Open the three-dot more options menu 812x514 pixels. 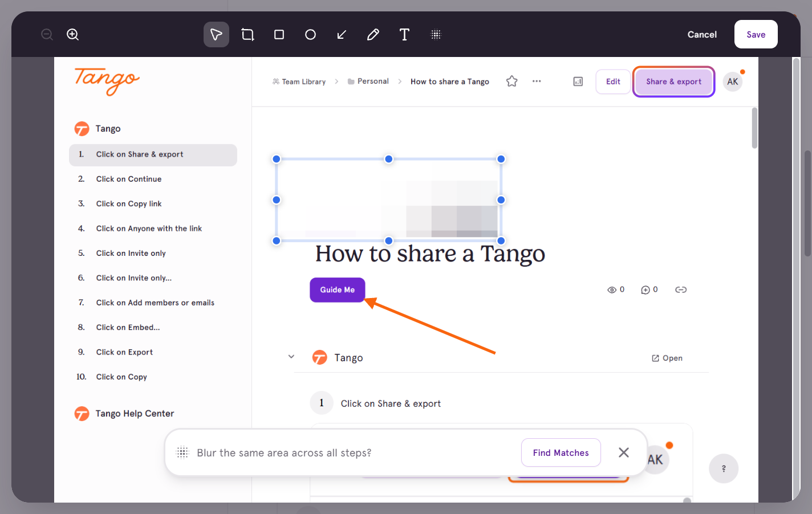tap(537, 81)
